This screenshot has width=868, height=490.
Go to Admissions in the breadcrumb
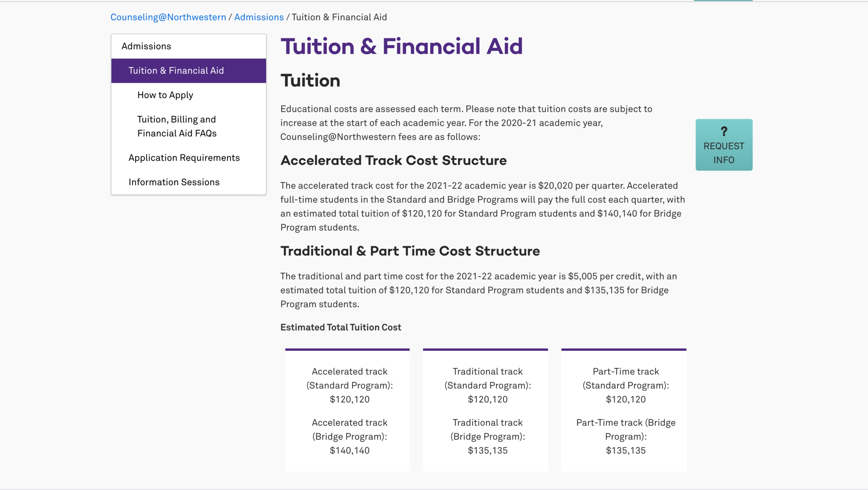coord(259,17)
